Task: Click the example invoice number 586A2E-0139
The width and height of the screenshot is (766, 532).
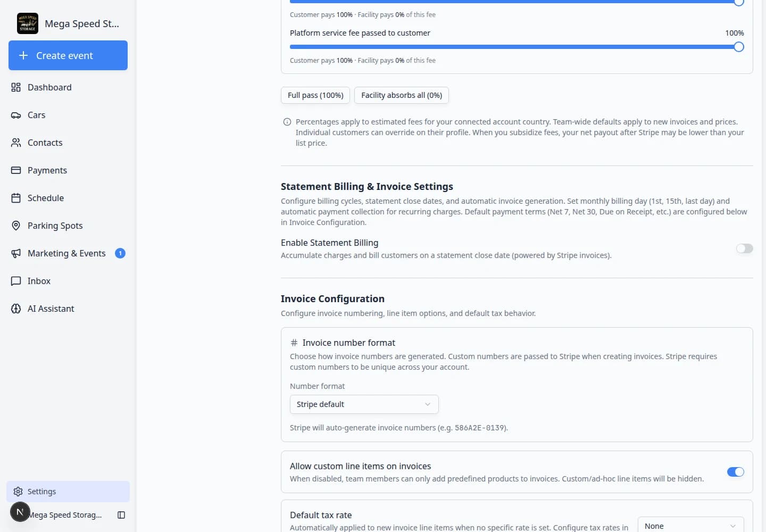Action: 480,428
